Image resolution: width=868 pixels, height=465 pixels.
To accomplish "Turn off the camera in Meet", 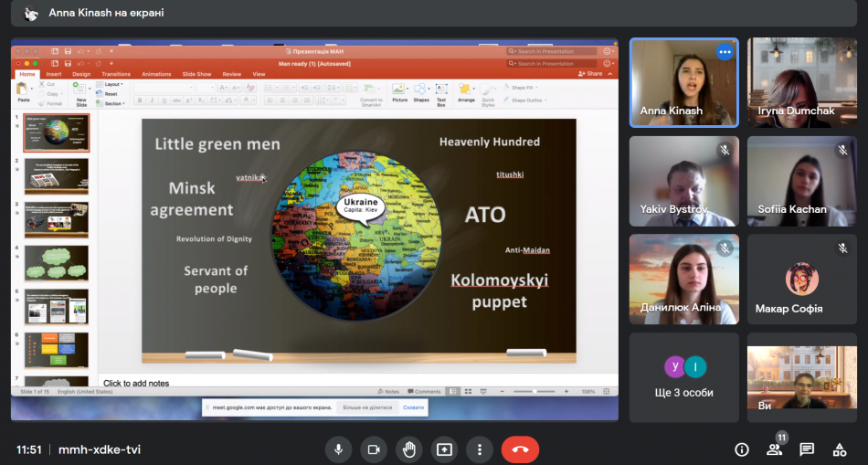I will tap(373, 449).
